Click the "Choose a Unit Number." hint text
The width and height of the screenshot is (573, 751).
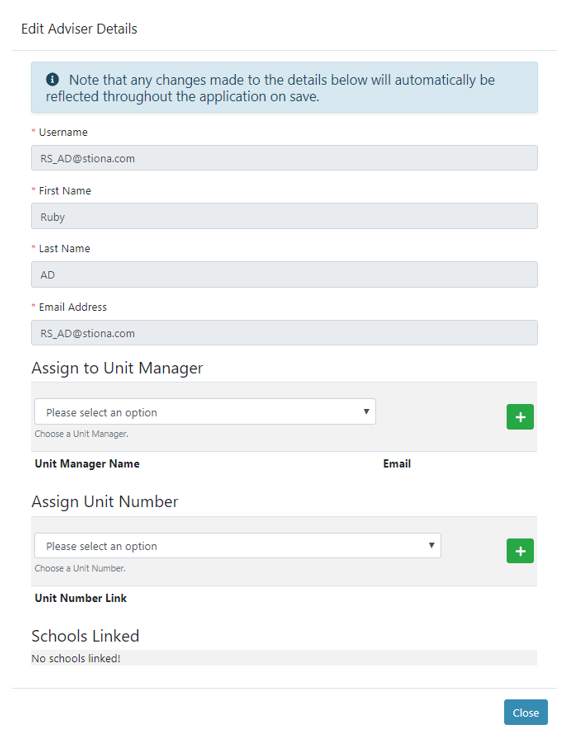[80, 568]
